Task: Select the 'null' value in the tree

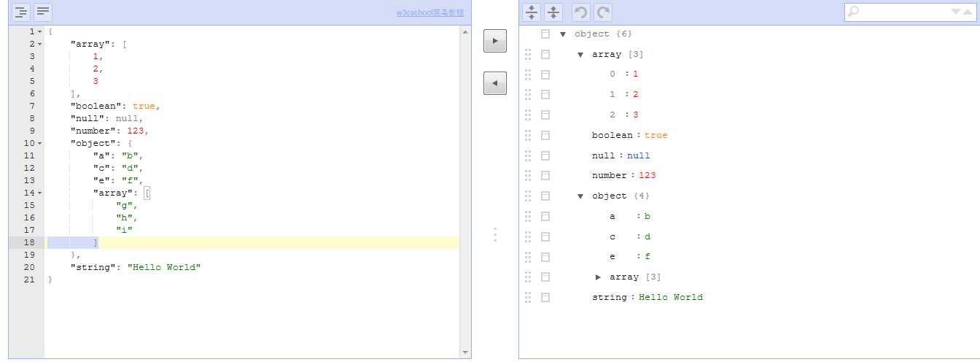Action: point(638,155)
